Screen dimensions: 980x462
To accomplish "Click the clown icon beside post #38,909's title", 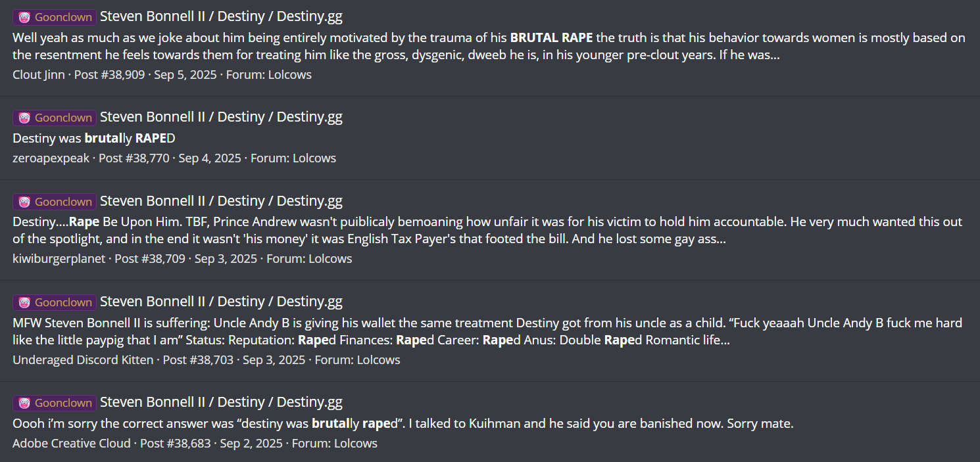I will (x=24, y=17).
